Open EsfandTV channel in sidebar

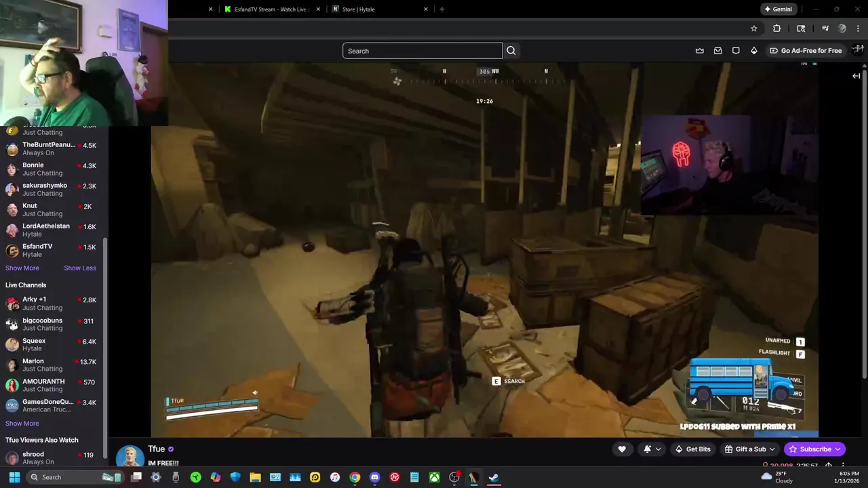pyautogui.click(x=53, y=250)
